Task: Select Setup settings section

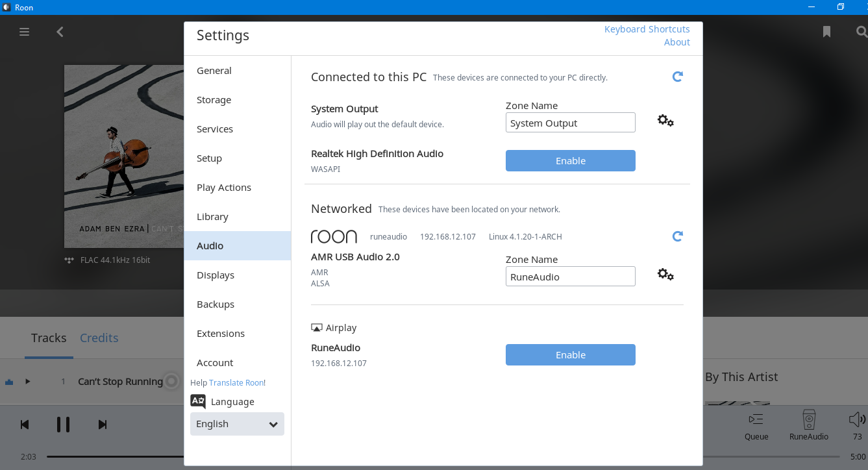Action: [238, 158]
